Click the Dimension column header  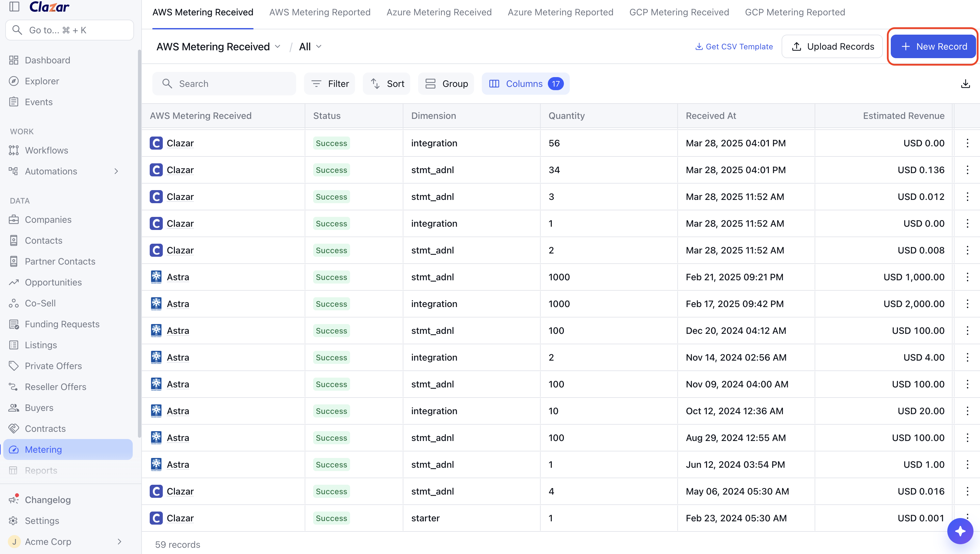click(x=434, y=116)
